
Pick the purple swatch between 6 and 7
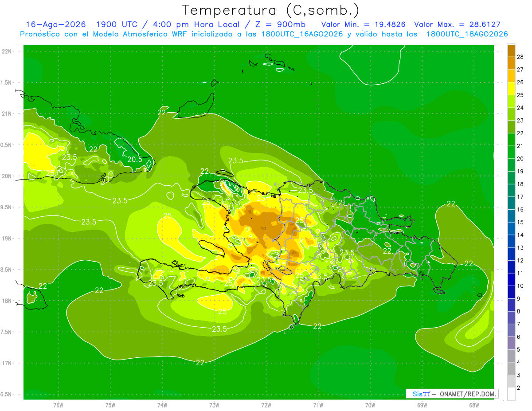pyautogui.click(x=511, y=330)
